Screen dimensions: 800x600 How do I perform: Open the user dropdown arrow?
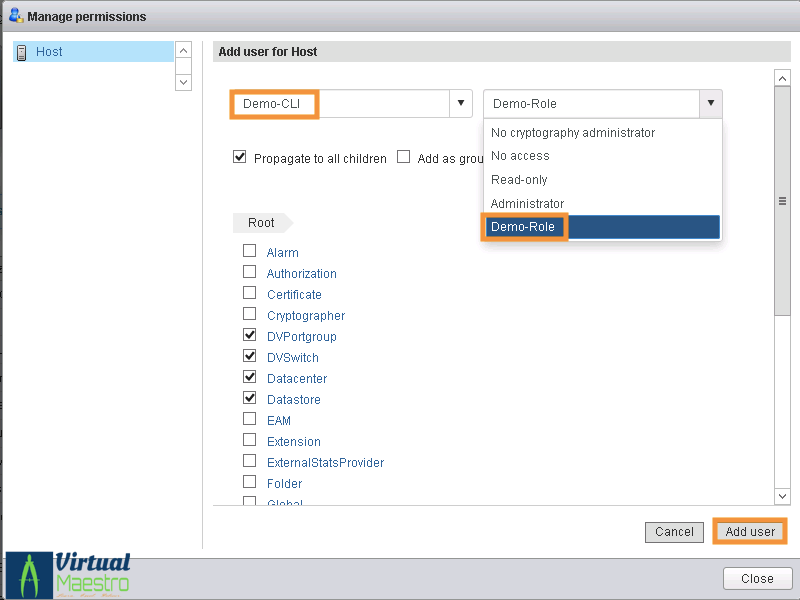pyautogui.click(x=460, y=103)
